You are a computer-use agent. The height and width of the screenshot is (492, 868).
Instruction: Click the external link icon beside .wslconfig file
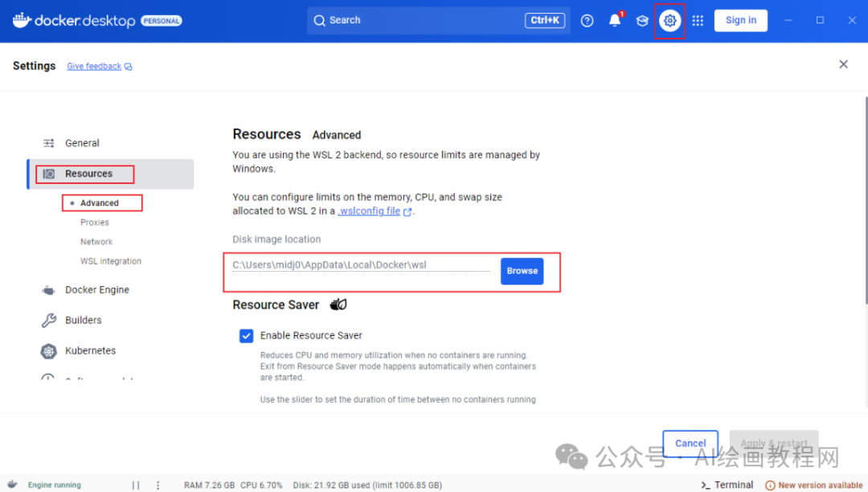tap(407, 212)
